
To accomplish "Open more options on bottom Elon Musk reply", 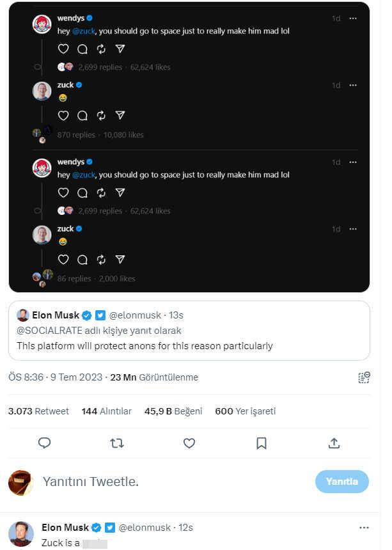I will point(364,528).
